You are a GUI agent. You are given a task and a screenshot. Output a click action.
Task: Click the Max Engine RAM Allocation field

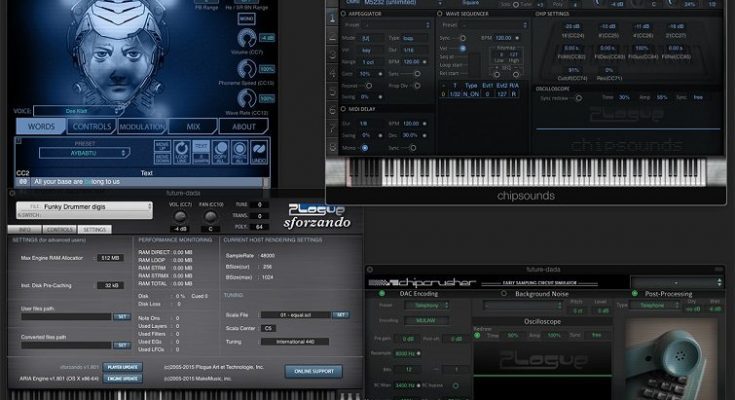[x=110, y=258]
